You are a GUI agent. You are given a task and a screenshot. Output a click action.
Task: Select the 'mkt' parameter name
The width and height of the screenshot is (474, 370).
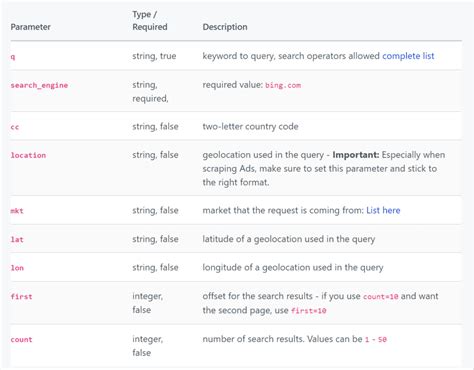tap(17, 211)
